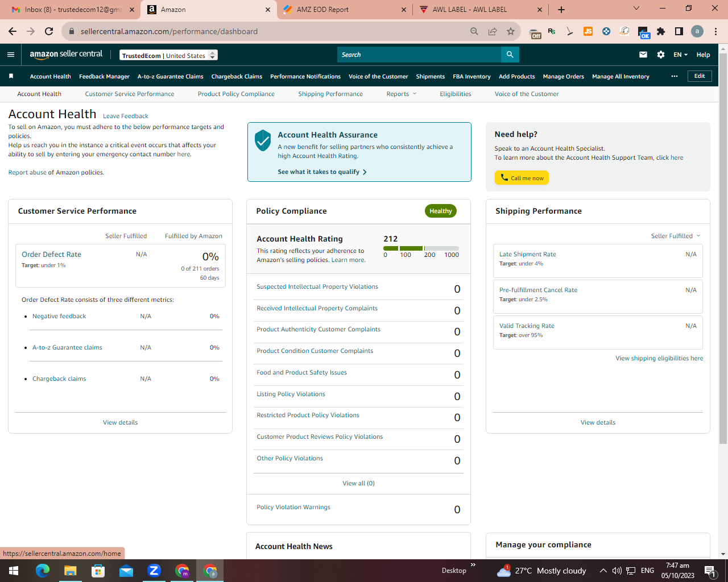Open the Report abuse link
Screen dimensions: 728x582
point(27,172)
